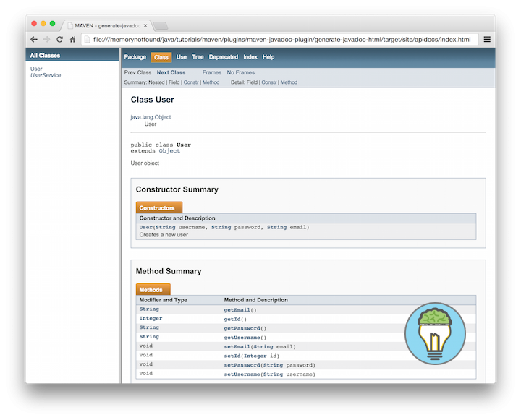521x420 pixels.
Task: Close the MAVEN generate-javadoc tab
Action: pos(145,25)
